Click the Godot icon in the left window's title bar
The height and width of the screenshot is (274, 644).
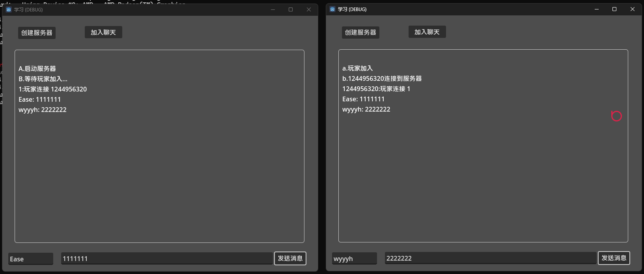[9, 9]
